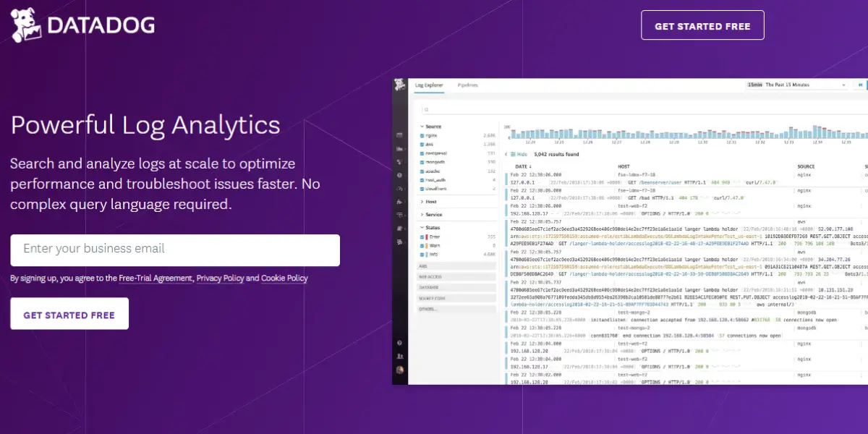The width and height of the screenshot is (868, 434).
Task: Open the integrations puzzle icon in sidebar
Action: (399, 201)
